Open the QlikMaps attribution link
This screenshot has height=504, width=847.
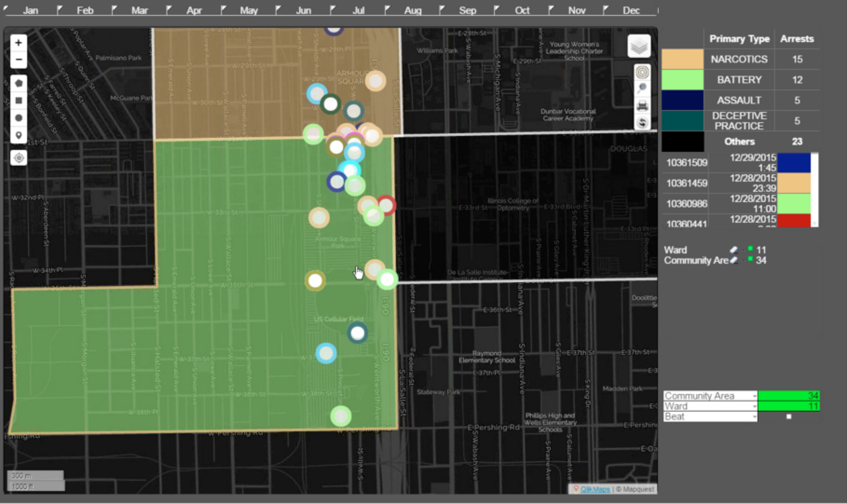click(595, 489)
